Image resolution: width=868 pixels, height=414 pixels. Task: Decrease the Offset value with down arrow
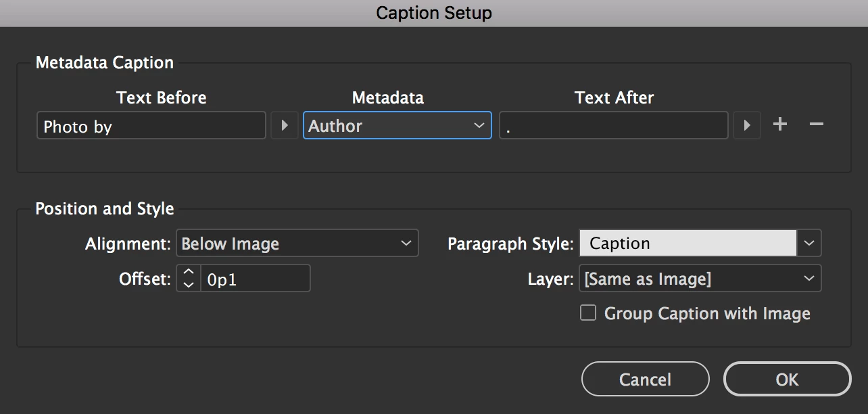coord(189,285)
